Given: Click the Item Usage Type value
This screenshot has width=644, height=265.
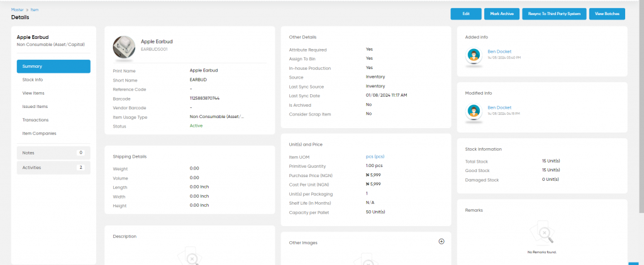Looking at the screenshot, I should tap(217, 117).
